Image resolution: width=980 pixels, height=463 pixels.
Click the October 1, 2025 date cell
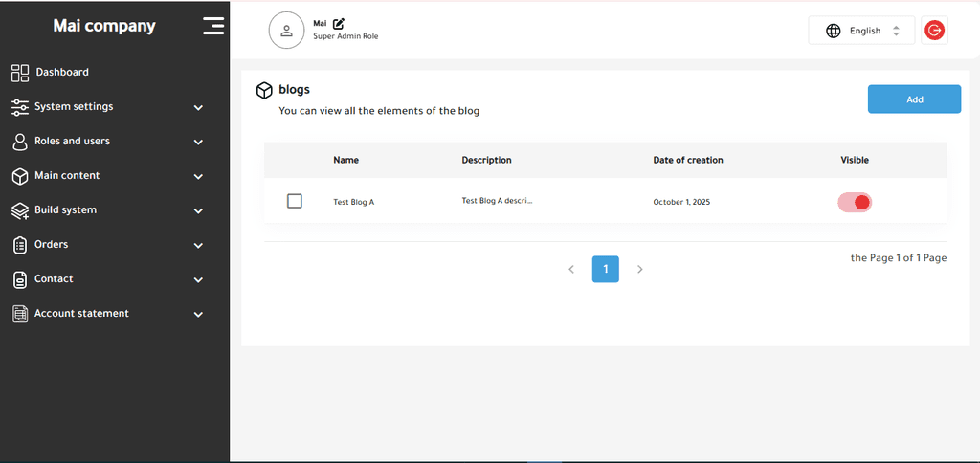click(681, 203)
